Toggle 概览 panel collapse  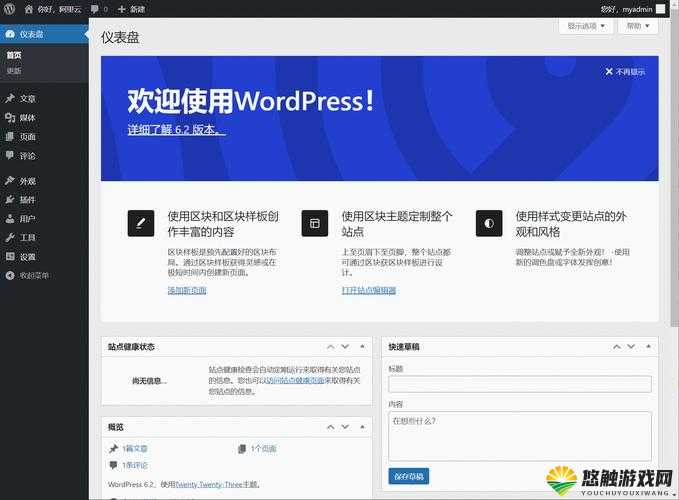pos(362,426)
